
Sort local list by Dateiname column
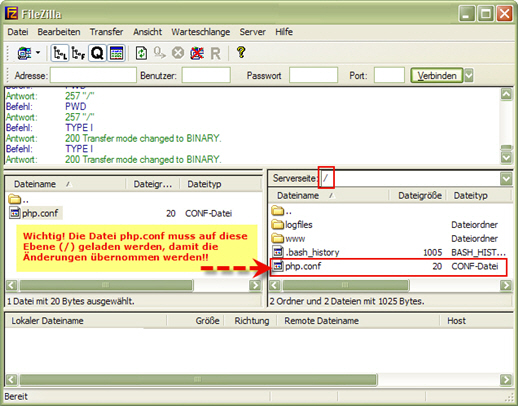pos(65,184)
